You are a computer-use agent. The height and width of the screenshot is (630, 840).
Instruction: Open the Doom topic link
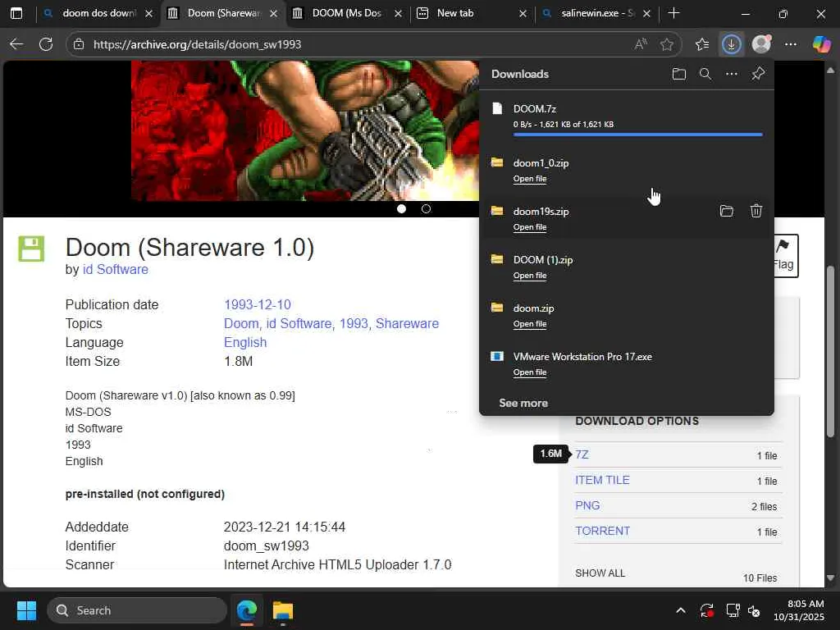coord(241,323)
